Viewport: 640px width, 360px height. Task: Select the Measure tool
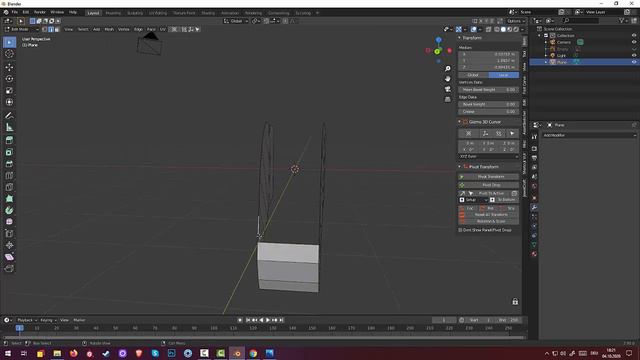(x=9, y=127)
